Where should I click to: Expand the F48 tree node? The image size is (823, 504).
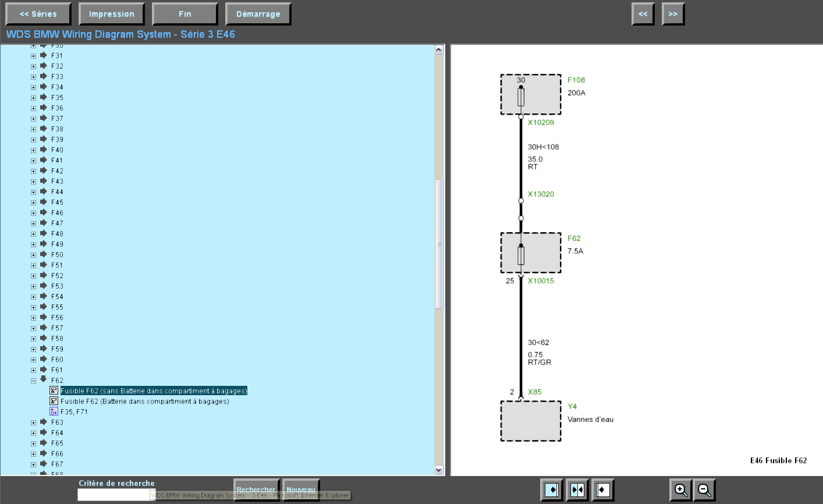coord(33,234)
